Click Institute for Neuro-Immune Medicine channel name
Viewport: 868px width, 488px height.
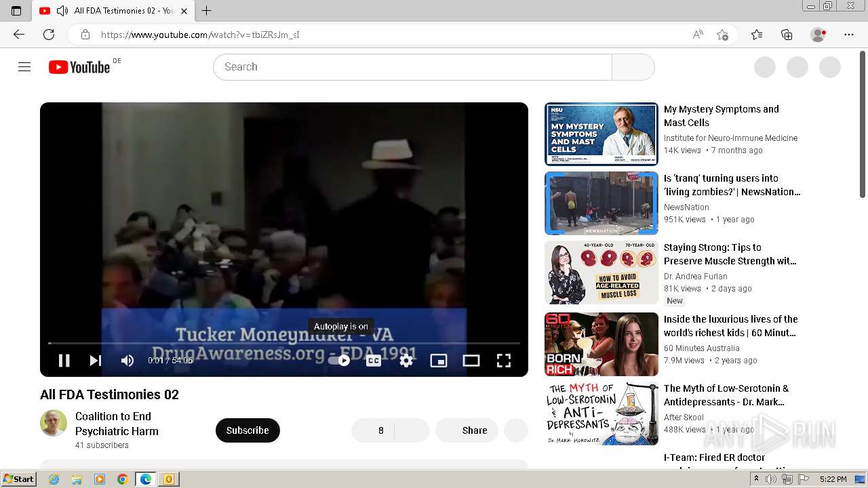pos(730,138)
